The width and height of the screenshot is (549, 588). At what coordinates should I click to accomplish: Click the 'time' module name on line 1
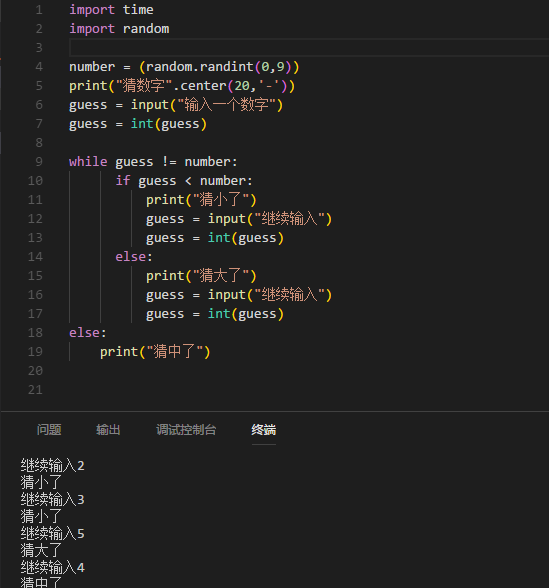[x=138, y=10]
